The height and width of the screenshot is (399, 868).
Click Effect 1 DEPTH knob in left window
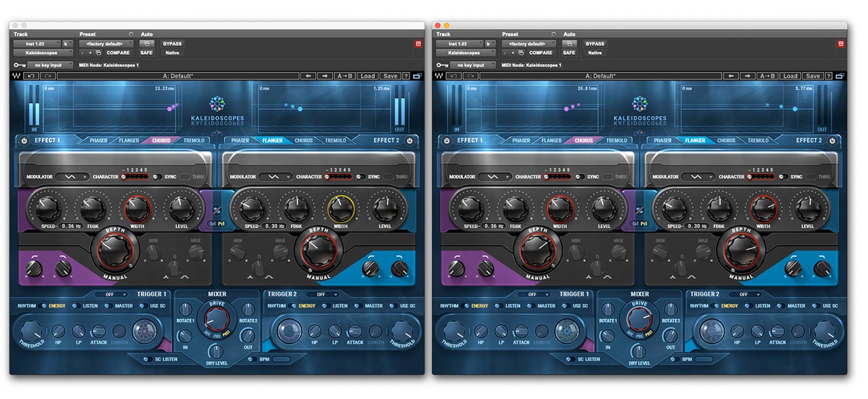tap(114, 250)
